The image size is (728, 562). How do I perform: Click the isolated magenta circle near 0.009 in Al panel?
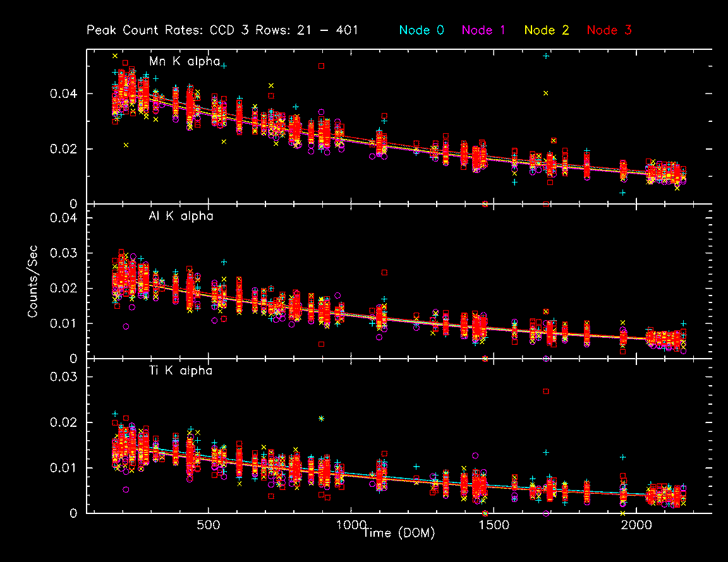[x=126, y=326]
